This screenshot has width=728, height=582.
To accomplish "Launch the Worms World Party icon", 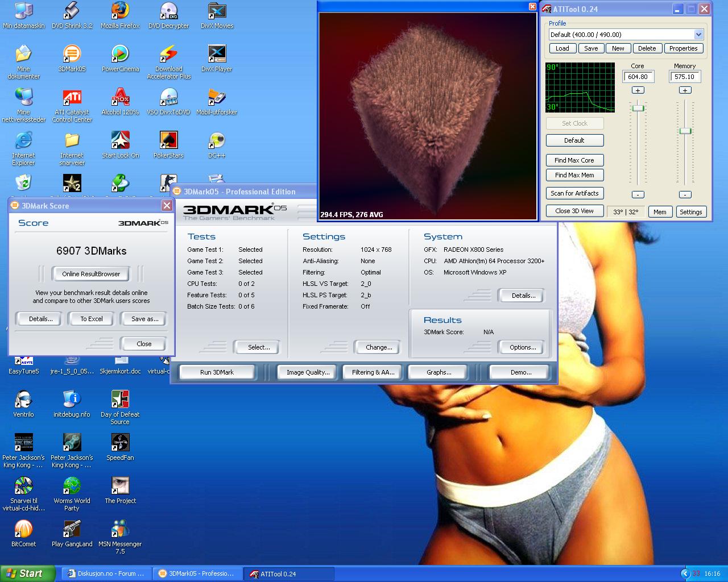I will (x=72, y=494).
